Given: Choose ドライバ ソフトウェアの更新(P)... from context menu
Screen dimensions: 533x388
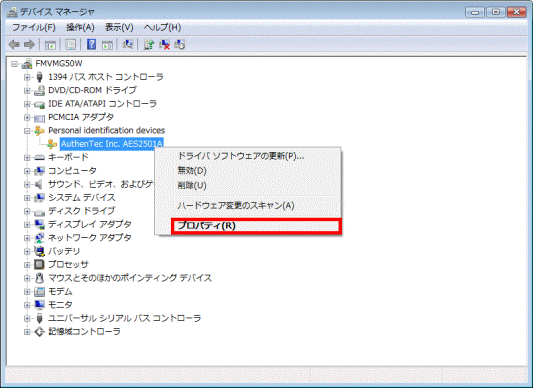Looking at the screenshot, I should 241,156.
